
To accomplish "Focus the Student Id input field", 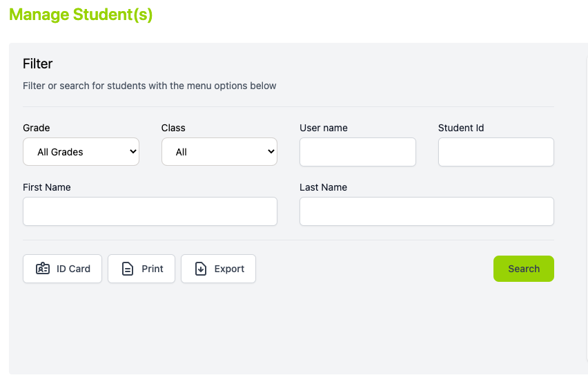I will [x=496, y=152].
